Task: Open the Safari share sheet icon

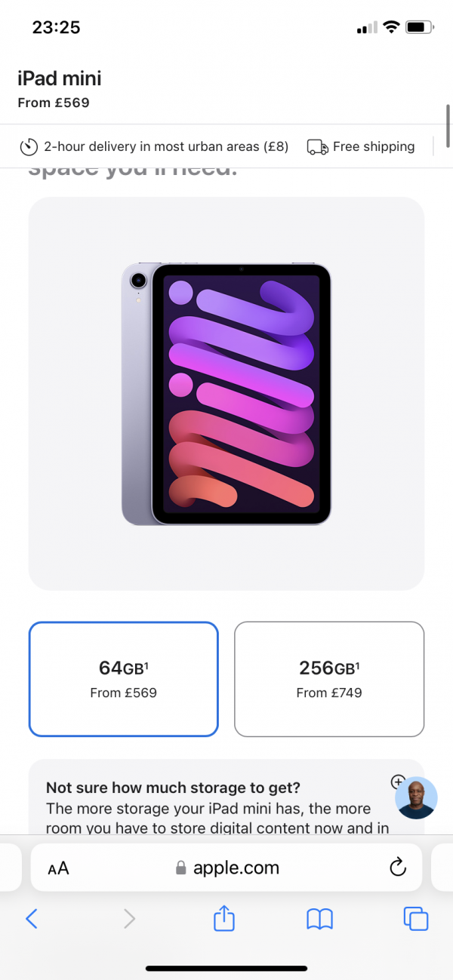Action: click(224, 917)
